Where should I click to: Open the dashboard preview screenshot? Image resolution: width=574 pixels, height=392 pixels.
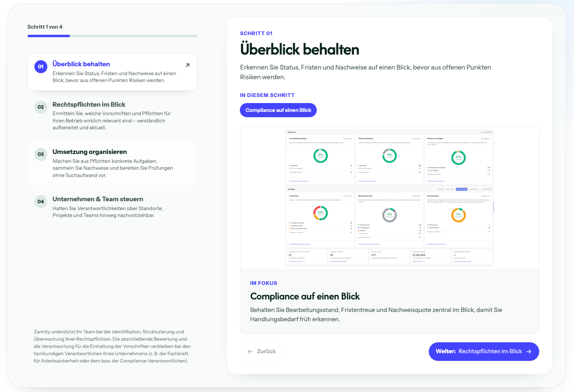(x=390, y=198)
